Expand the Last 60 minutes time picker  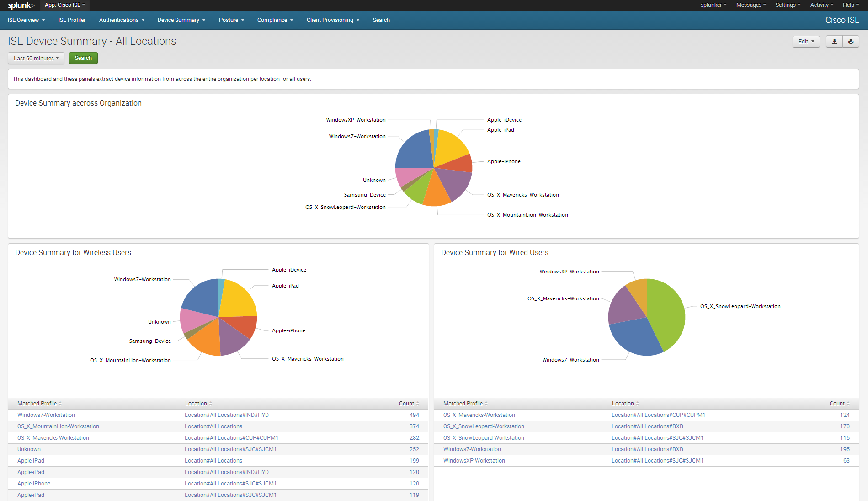pos(36,58)
